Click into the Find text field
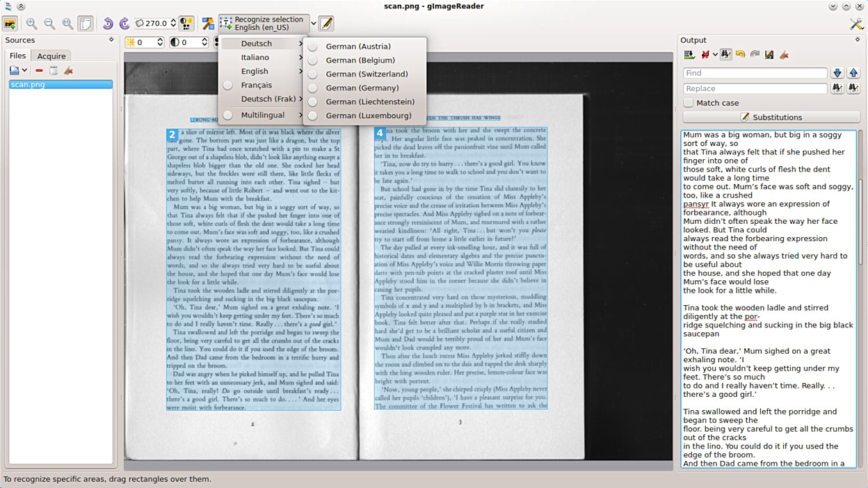Image resolution: width=868 pixels, height=488 pixels. coord(755,73)
